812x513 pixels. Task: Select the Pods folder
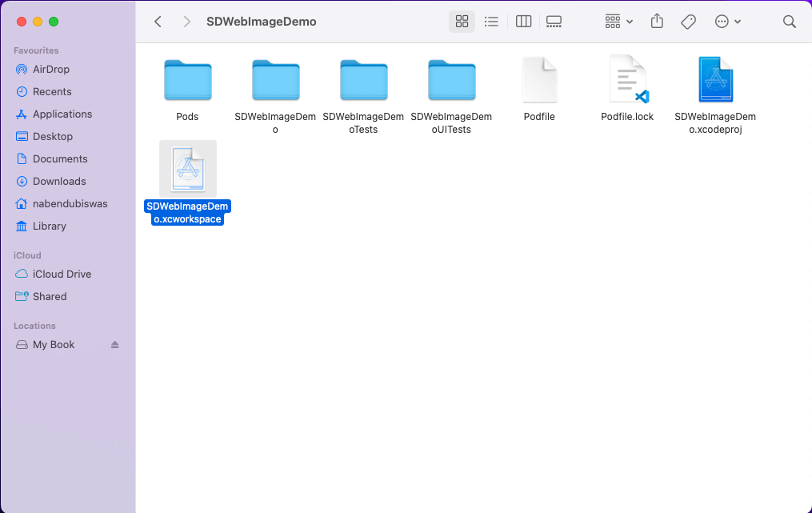point(187,80)
